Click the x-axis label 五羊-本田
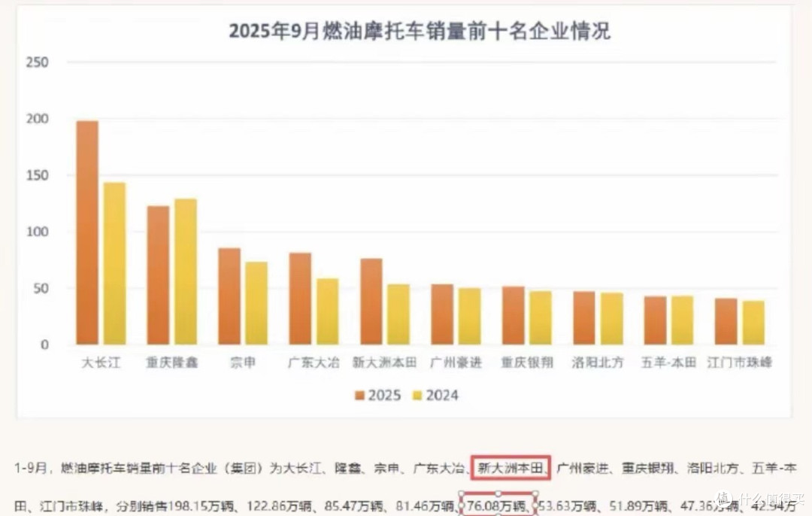The height and width of the screenshot is (516, 812). coord(668,362)
